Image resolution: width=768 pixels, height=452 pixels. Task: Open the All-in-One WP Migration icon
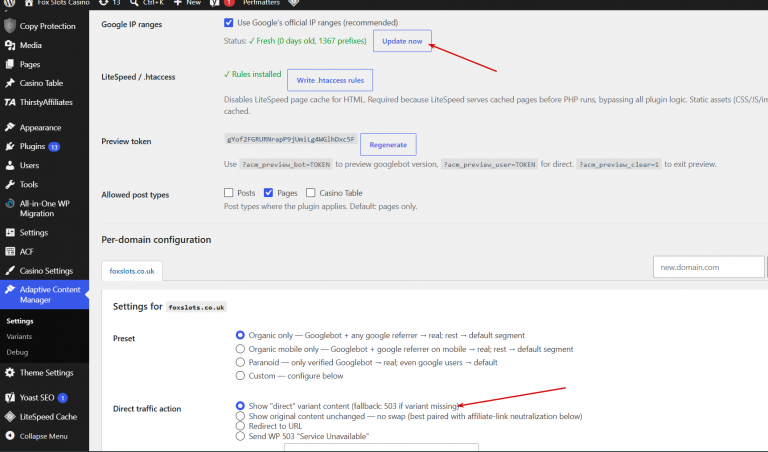(10, 204)
